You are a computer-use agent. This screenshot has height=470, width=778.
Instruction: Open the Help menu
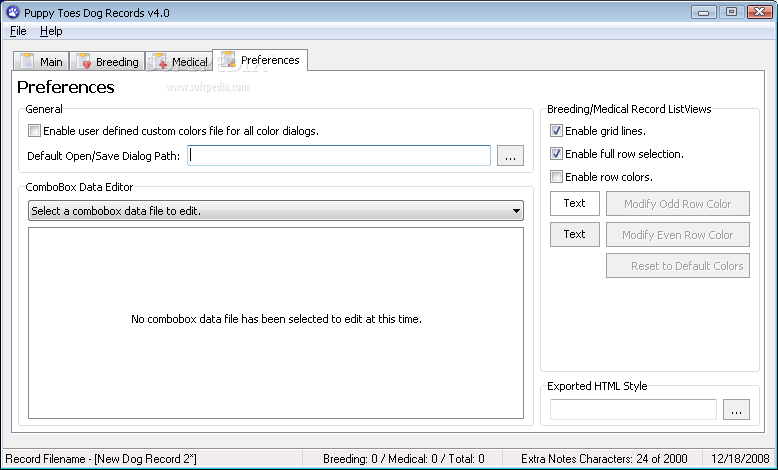pyautogui.click(x=51, y=31)
